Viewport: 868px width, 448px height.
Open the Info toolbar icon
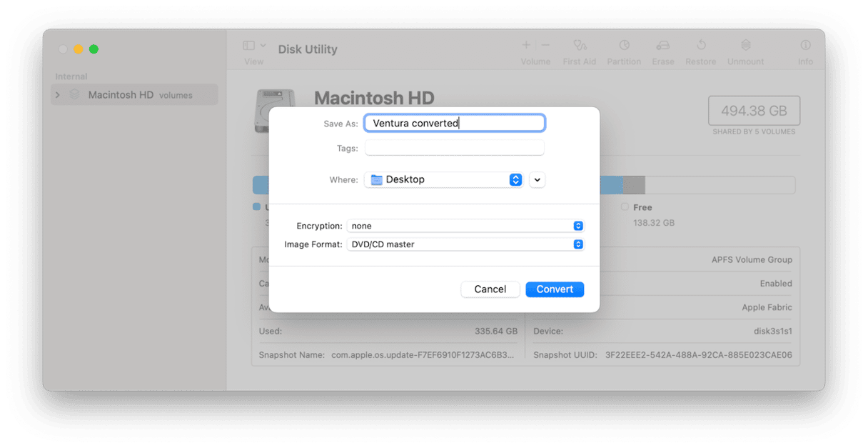pyautogui.click(x=805, y=45)
